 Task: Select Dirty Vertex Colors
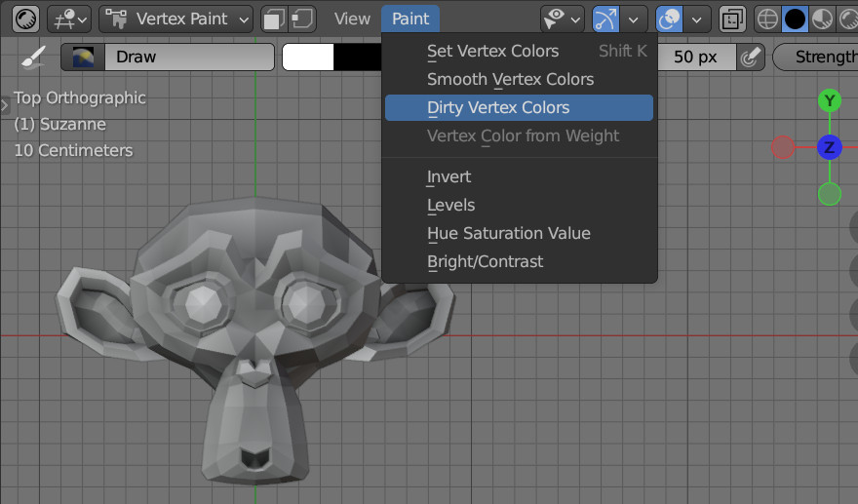520,108
